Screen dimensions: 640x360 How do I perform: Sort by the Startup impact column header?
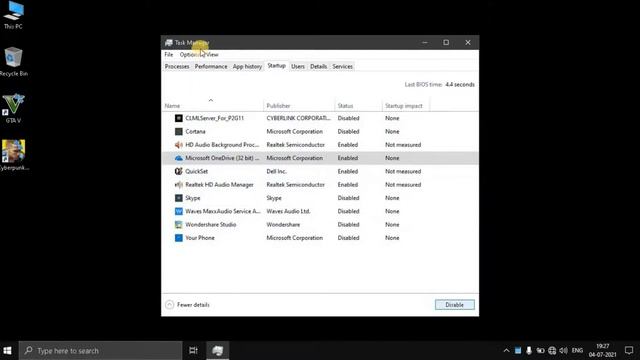(406, 106)
